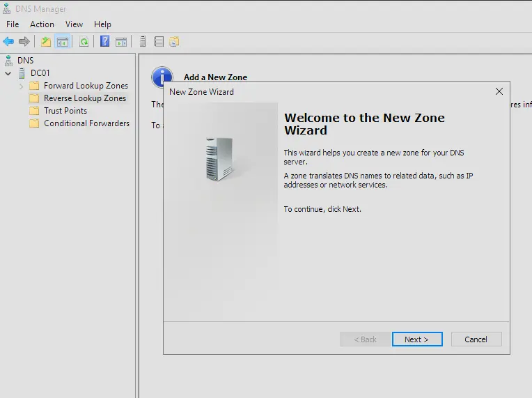Click the Conditional Forwarders folder icon
Image resolution: width=532 pixels, height=398 pixels.
[34, 123]
